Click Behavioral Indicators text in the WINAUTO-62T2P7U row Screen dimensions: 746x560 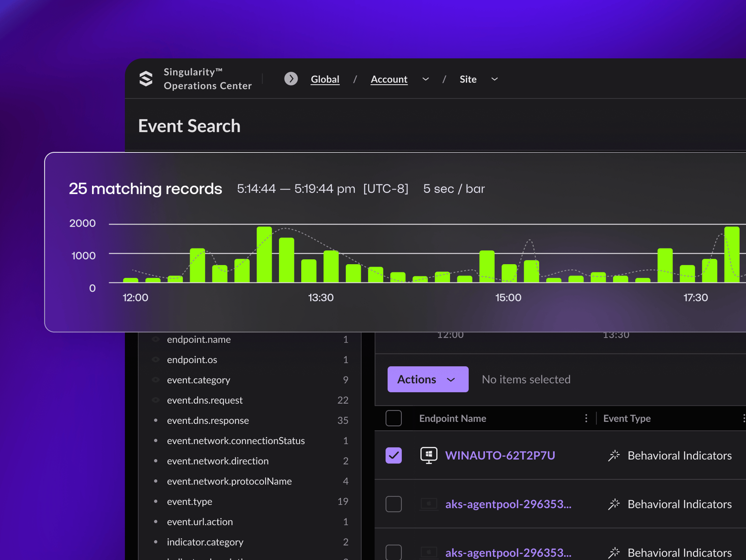[x=680, y=455]
